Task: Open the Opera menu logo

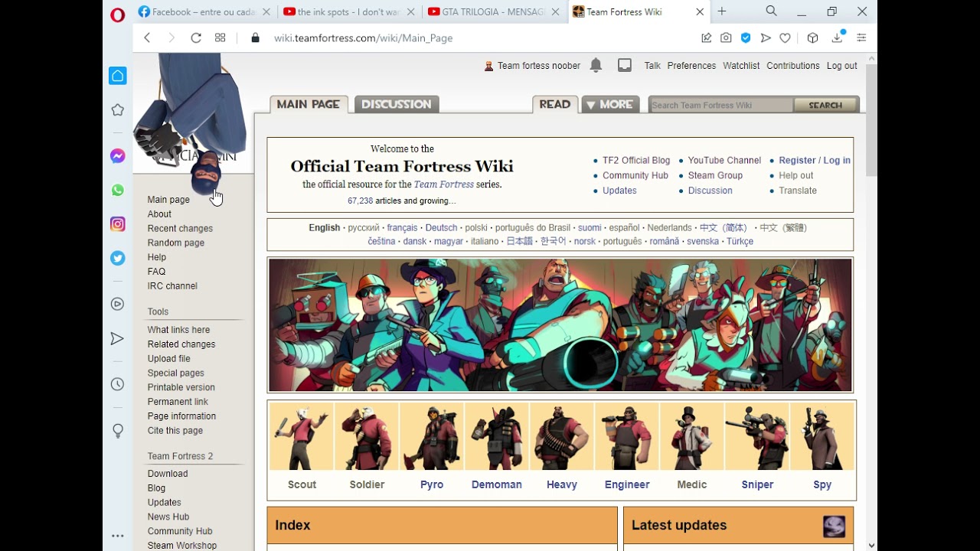Action: [117, 15]
